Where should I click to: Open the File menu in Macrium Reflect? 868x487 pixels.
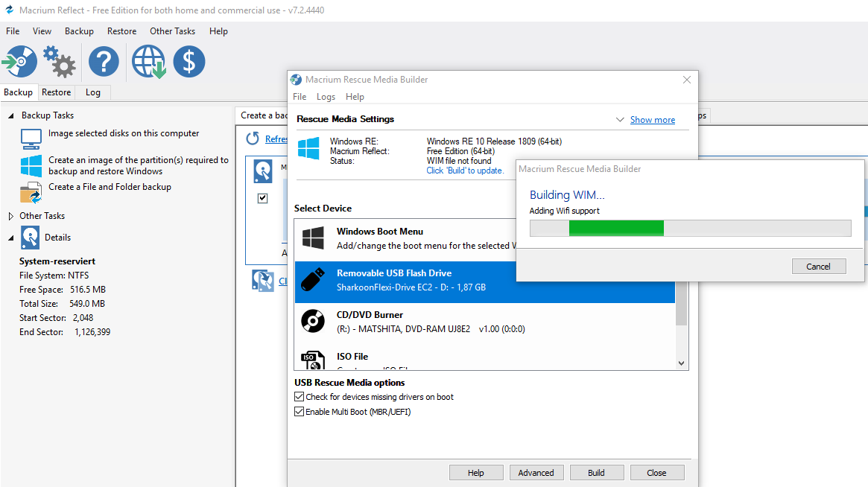click(13, 31)
